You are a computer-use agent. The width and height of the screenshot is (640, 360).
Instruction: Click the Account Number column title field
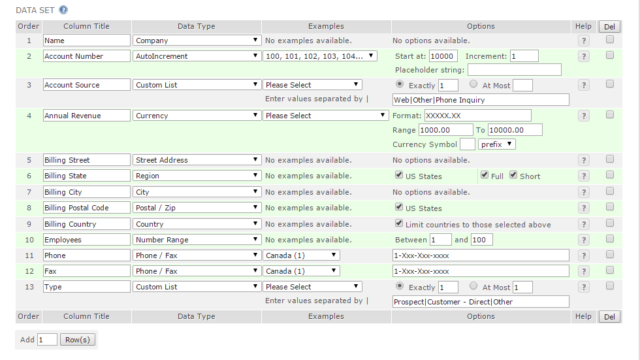pyautogui.click(x=87, y=56)
